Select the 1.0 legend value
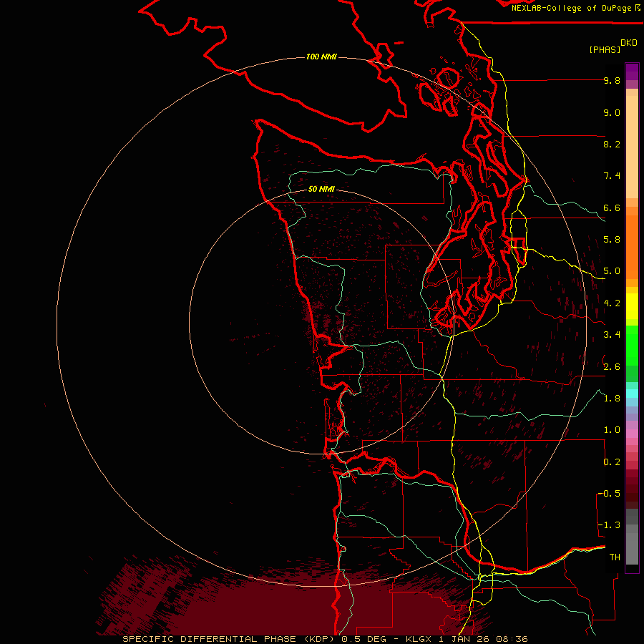Screen dimensions: 644x644 (612, 430)
